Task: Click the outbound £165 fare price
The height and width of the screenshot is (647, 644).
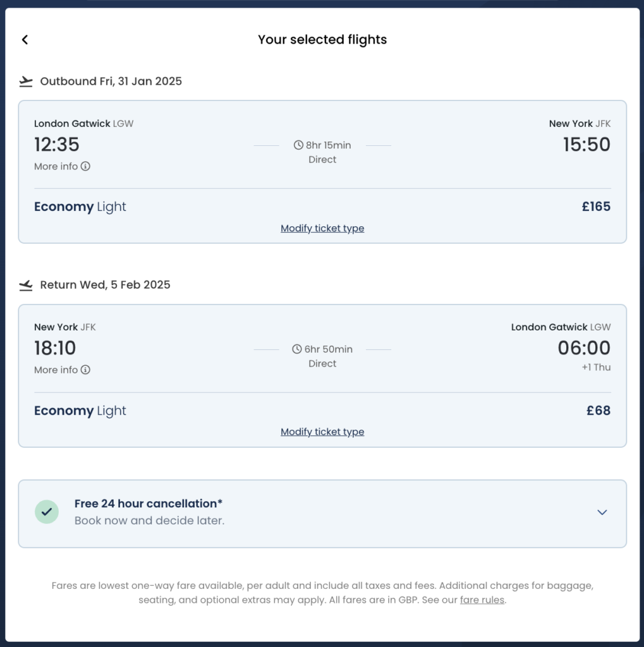Action: point(596,207)
